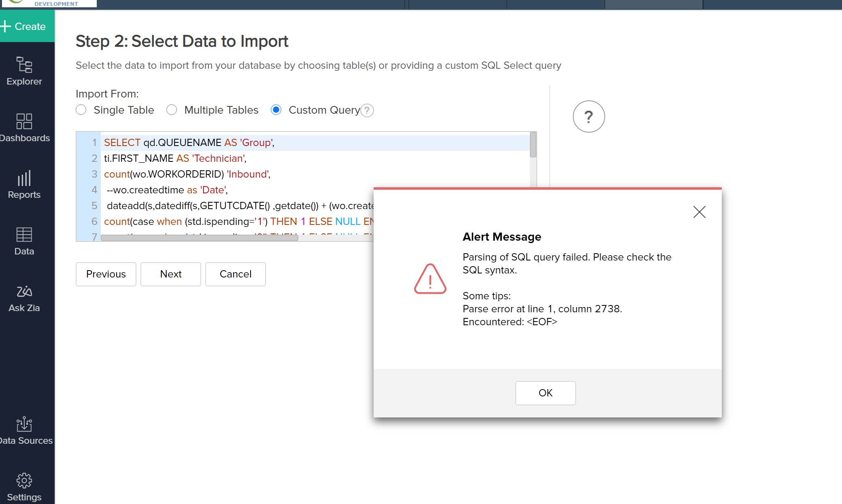Screen dimensions: 842x504
Task: Select the Multiple Tables radio option
Action: (x=172, y=110)
